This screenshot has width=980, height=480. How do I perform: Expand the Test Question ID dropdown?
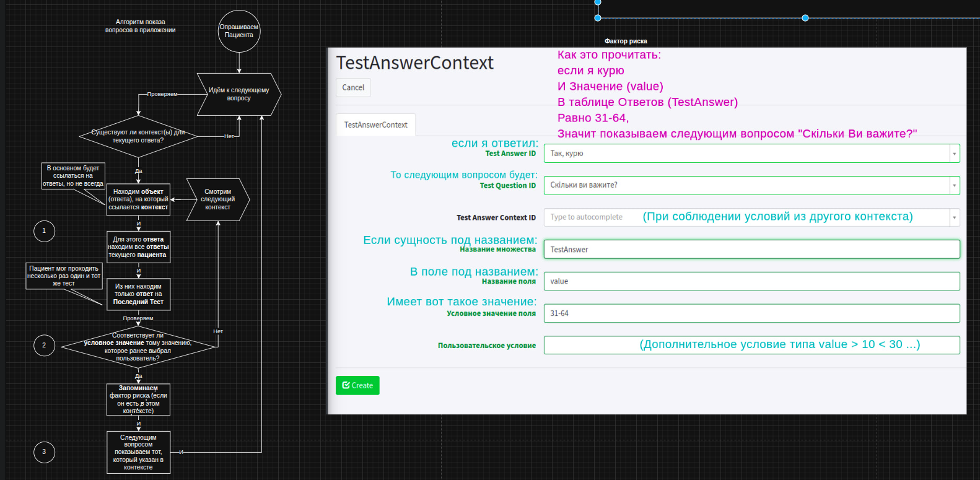click(954, 185)
